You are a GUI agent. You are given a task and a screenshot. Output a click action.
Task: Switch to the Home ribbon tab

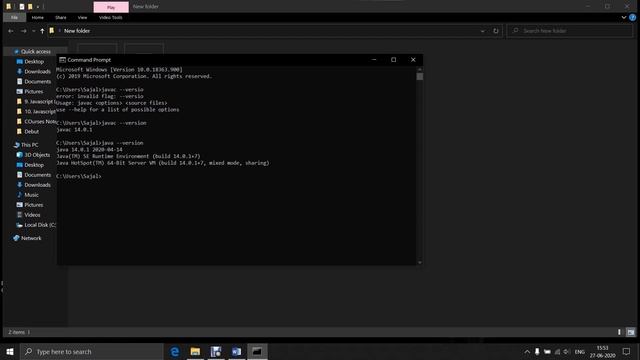click(x=38, y=18)
